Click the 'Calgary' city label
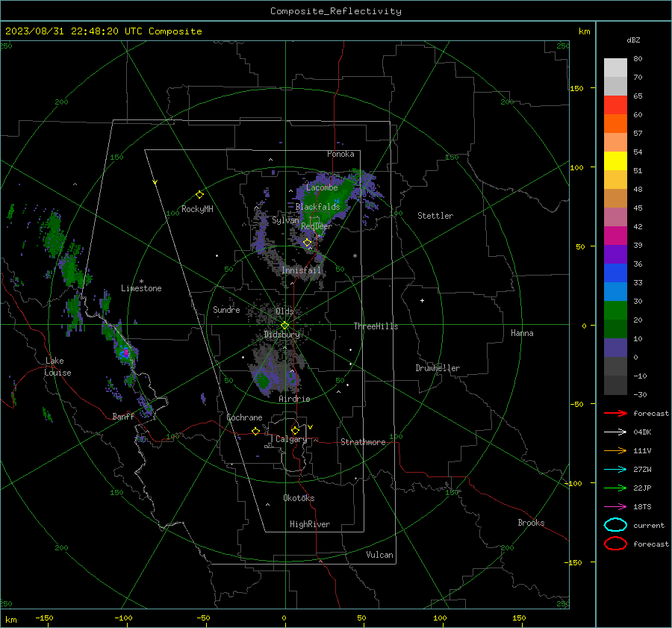Viewport: 672px width, 628px height. [291, 439]
